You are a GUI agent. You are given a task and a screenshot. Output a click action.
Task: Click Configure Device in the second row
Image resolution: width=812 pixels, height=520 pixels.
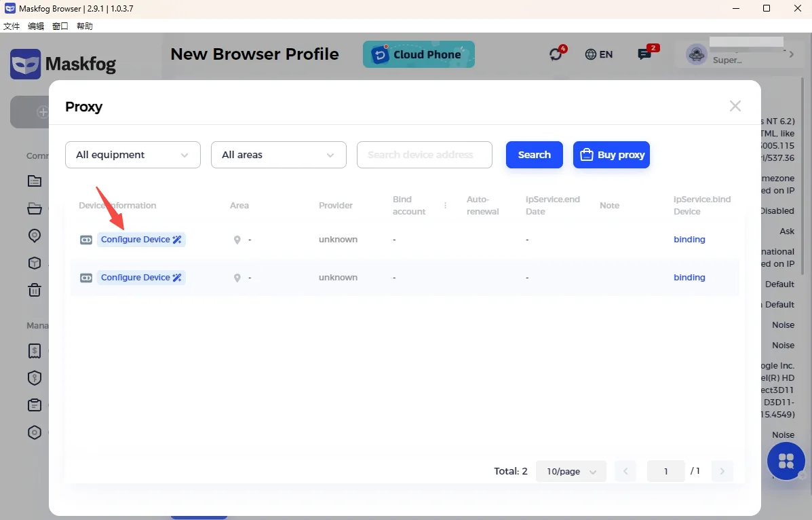click(141, 278)
